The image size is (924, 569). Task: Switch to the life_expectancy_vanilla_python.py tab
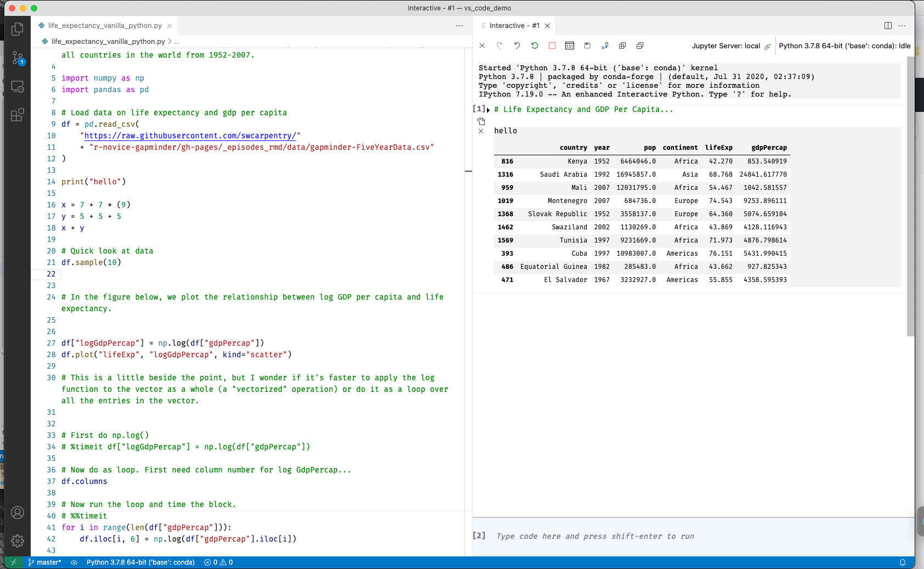101,25
